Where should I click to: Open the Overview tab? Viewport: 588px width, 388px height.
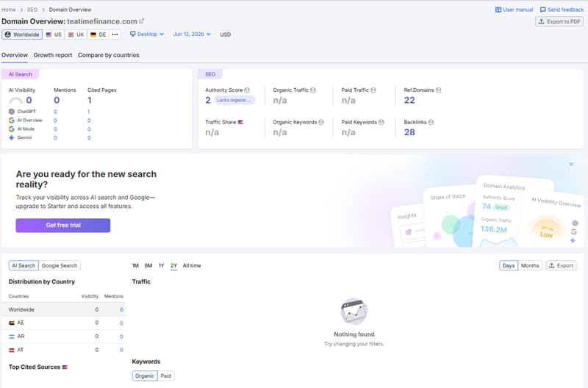tap(15, 55)
